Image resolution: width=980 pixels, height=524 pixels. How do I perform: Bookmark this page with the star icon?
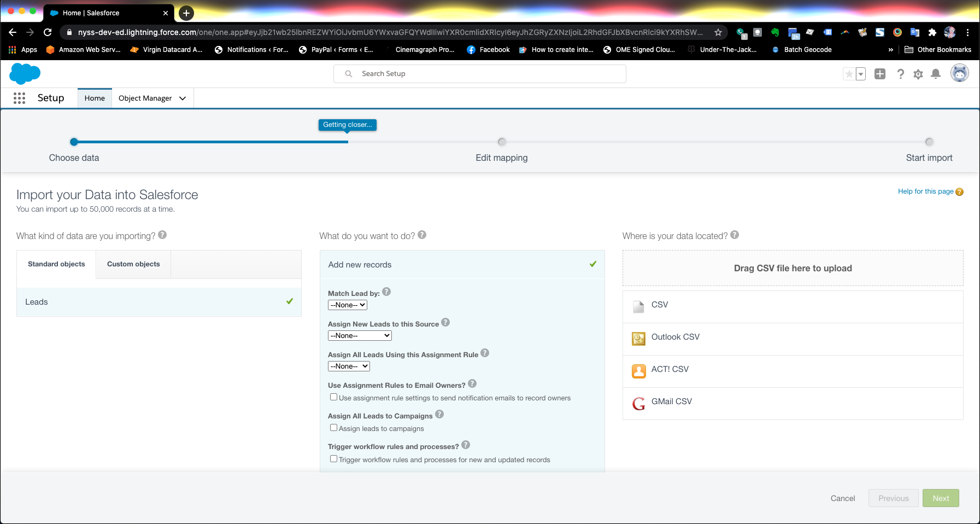point(718,32)
